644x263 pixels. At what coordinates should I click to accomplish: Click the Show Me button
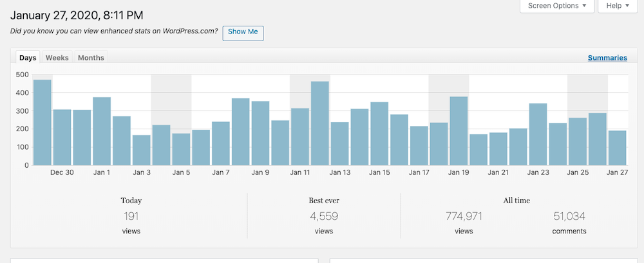click(x=243, y=32)
